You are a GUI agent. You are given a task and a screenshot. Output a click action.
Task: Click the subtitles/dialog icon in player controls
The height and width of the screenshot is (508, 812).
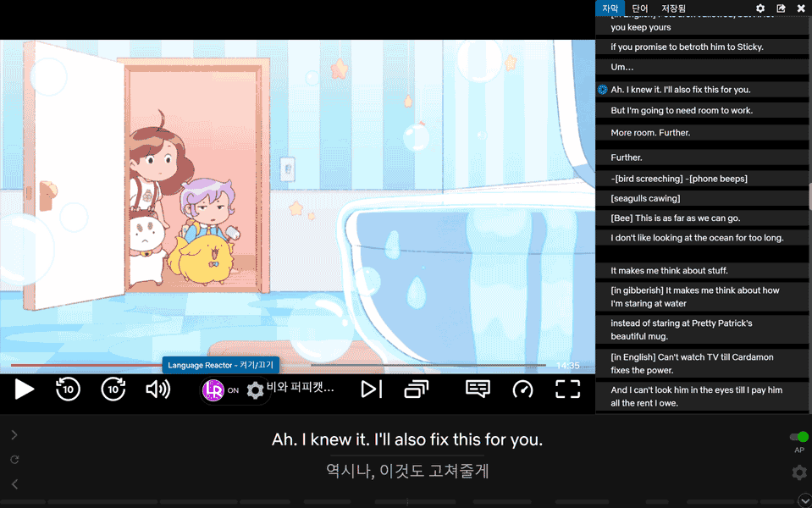478,389
